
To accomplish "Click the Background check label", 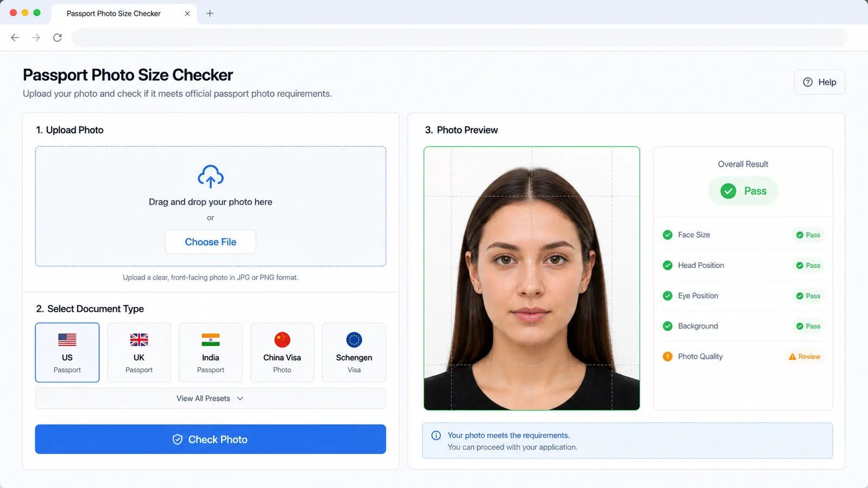I will pyautogui.click(x=698, y=326).
